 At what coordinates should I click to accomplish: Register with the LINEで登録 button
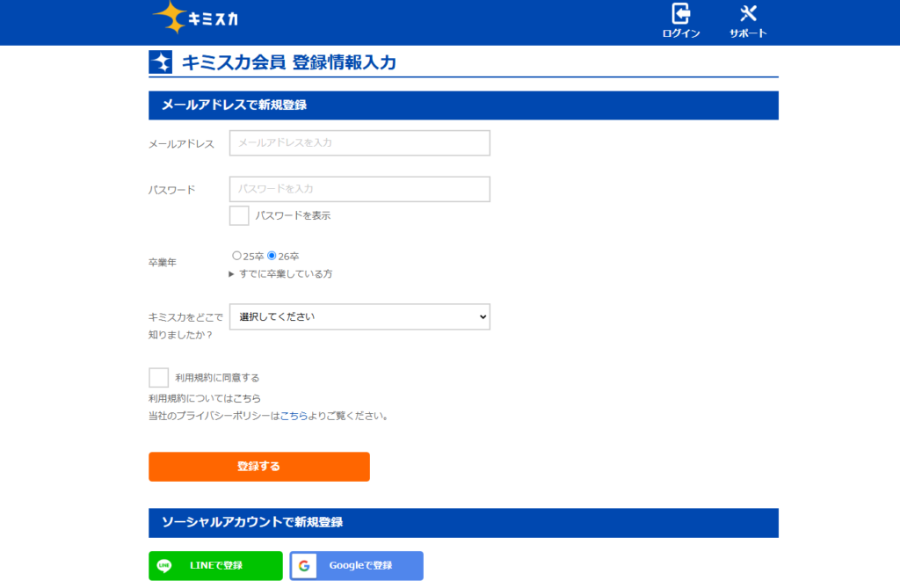[x=215, y=566]
